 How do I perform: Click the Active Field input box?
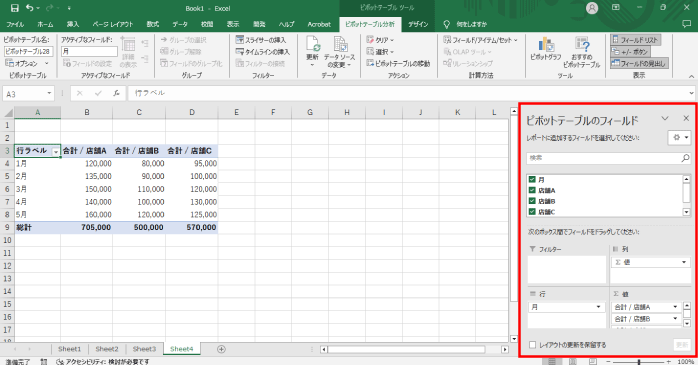(x=89, y=52)
